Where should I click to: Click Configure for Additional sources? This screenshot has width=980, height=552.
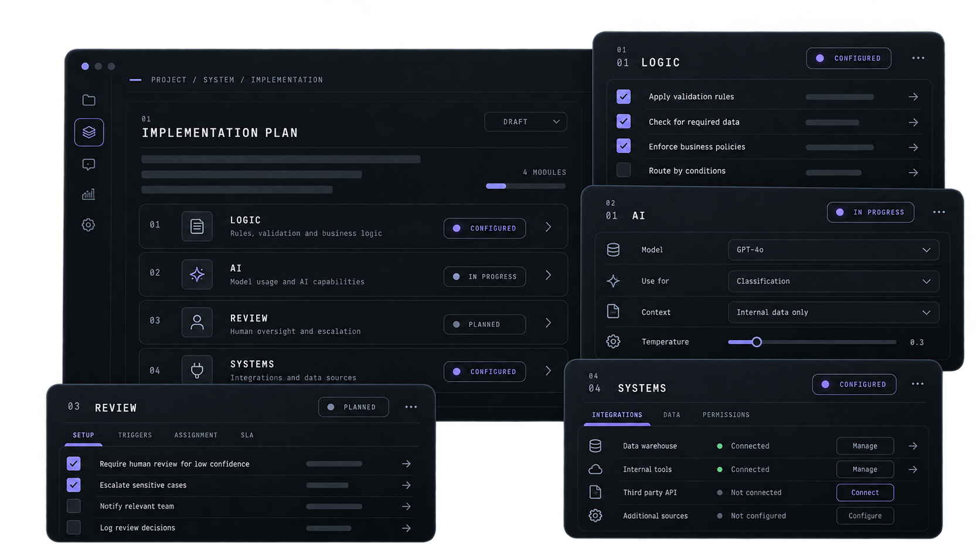[x=865, y=516]
